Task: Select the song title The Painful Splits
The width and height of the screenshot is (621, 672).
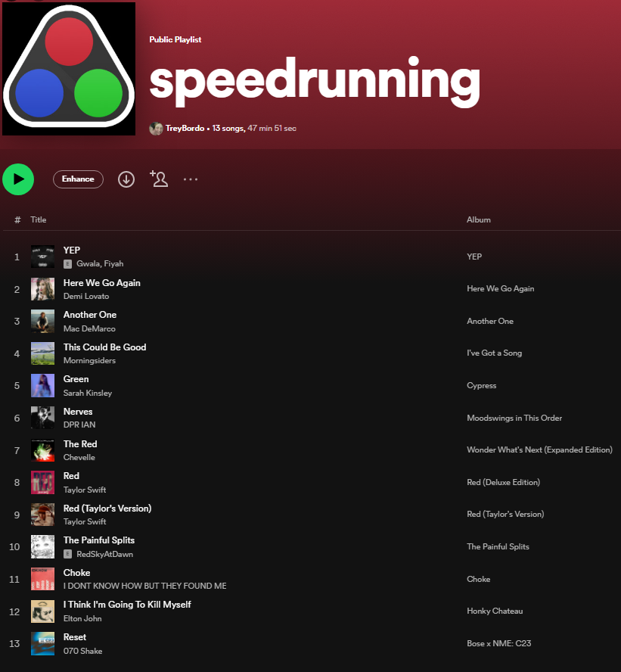Action: click(99, 540)
